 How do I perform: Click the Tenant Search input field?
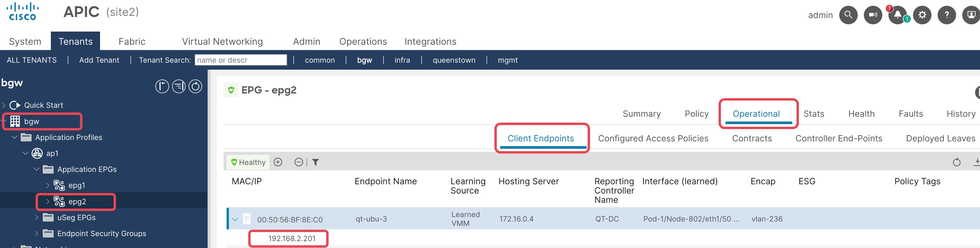coord(240,60)
